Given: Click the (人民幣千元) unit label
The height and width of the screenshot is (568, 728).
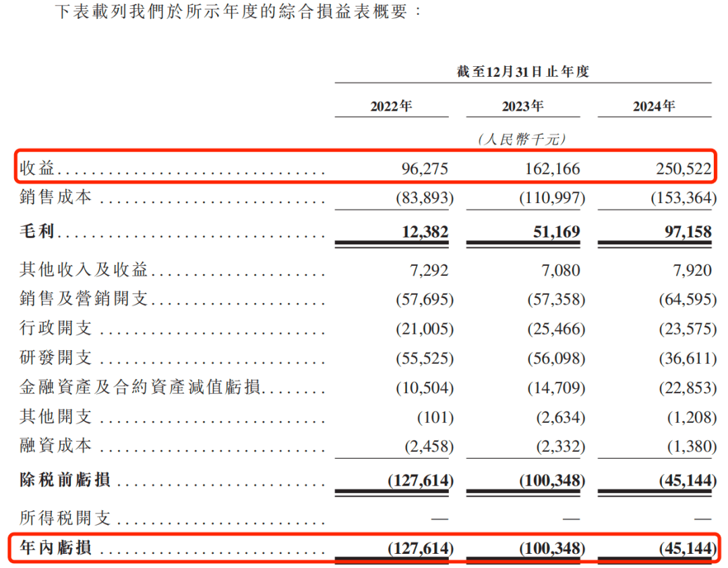Looking at the screenshot, I should [522, 139].
